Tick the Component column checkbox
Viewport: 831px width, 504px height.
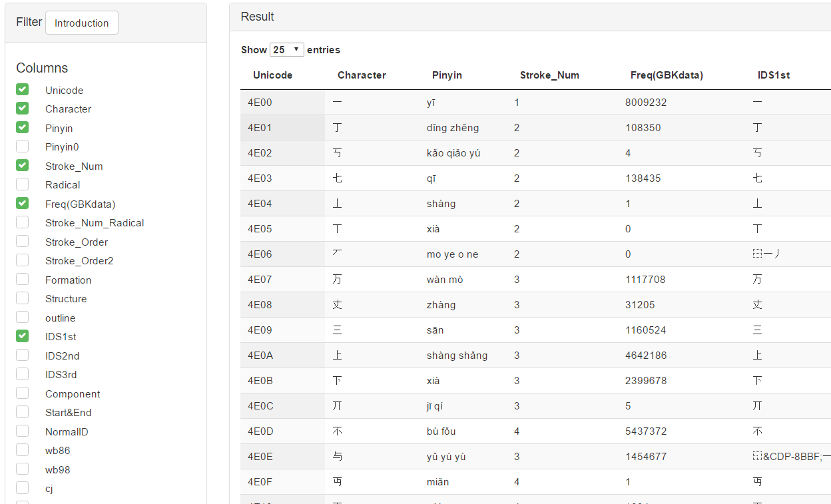(x=23, y=393)
